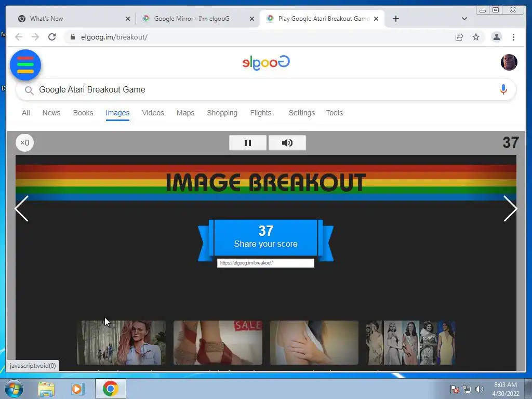Share this page icon in address bar

click(459, 37)
